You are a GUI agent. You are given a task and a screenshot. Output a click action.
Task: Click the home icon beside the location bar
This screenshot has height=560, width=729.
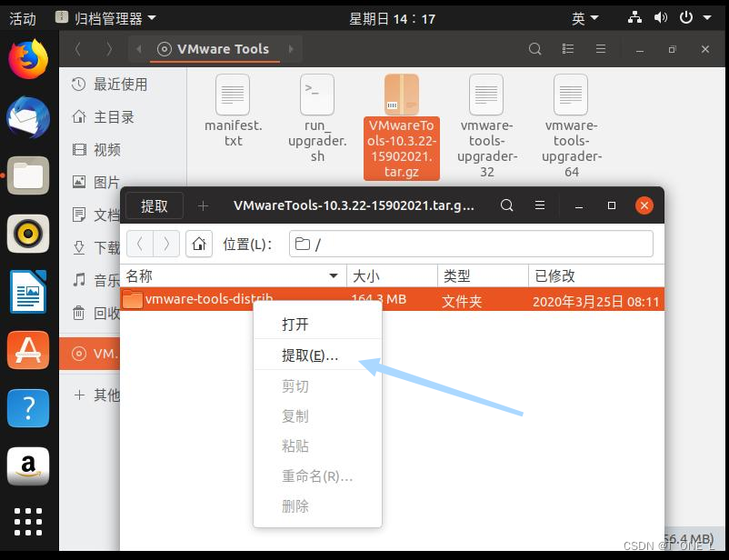[199, 244]
